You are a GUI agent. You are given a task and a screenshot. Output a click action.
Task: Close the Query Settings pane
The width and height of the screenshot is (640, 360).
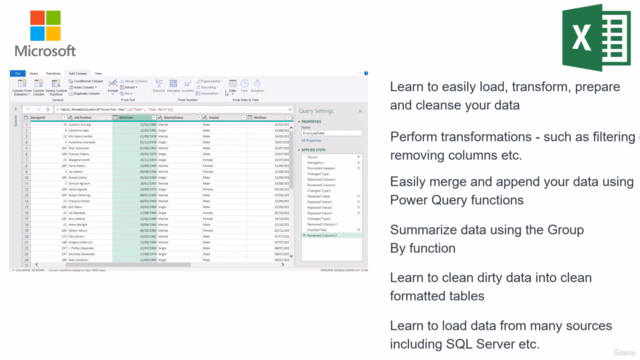pos(360,111)
